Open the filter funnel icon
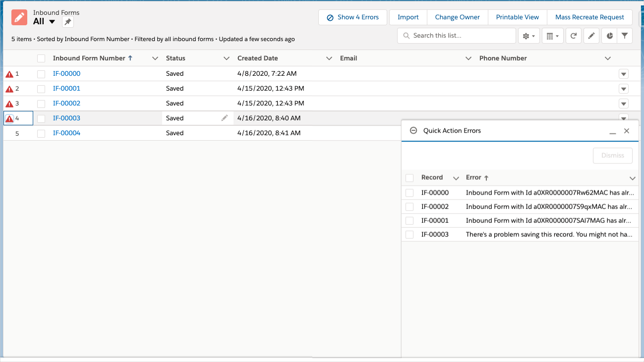 [x=625, y=36]
